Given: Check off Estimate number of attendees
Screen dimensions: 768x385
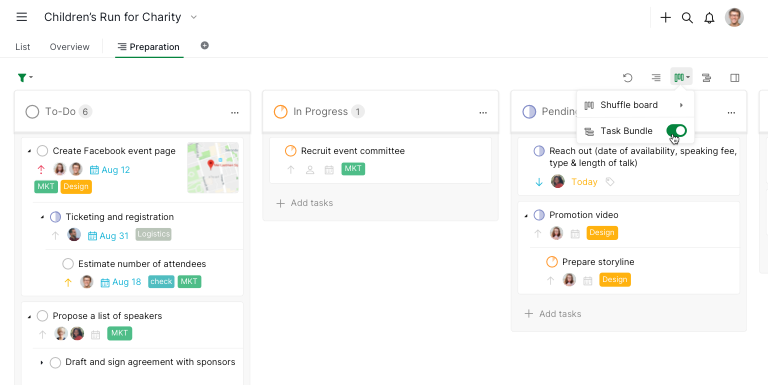Looking at the screenshot, I should tap(68, 264).
